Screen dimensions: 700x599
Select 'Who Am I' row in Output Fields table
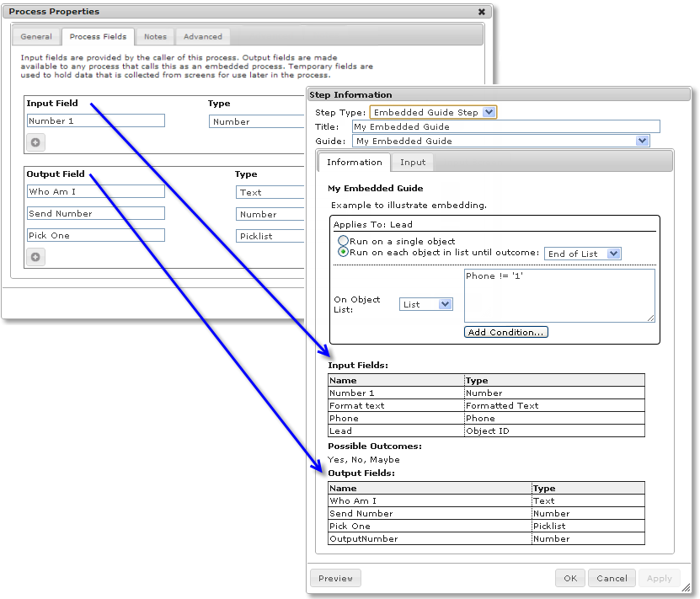tap(486, 500)
